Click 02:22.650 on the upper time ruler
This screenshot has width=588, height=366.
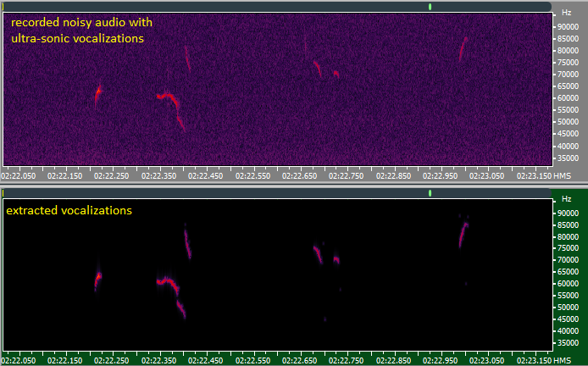tap(299, 175)
